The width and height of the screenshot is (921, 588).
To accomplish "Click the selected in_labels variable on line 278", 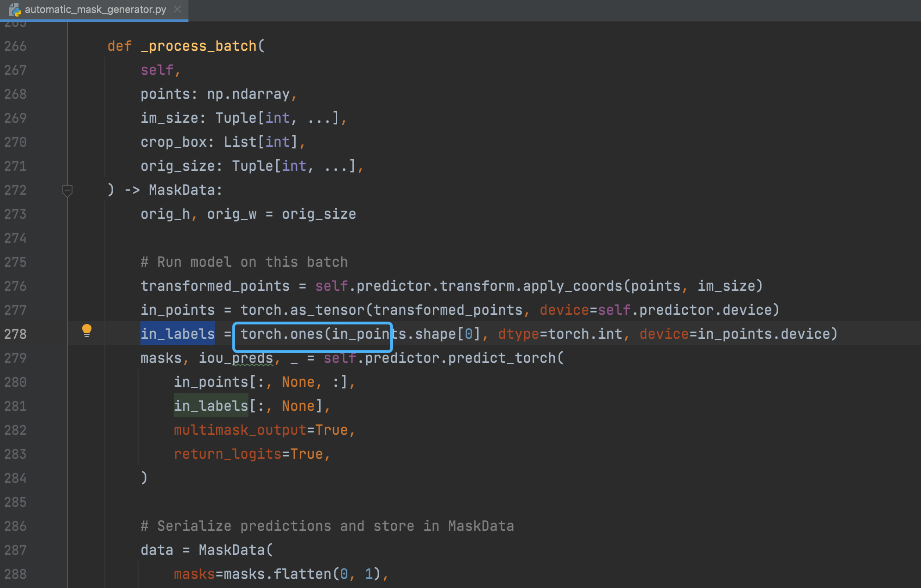I will [177, 334].
